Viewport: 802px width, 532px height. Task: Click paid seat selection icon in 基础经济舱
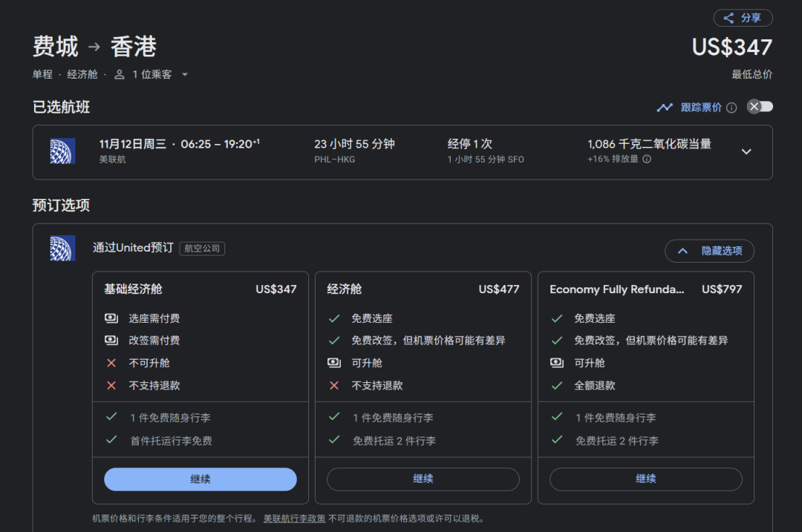point(111,318)
